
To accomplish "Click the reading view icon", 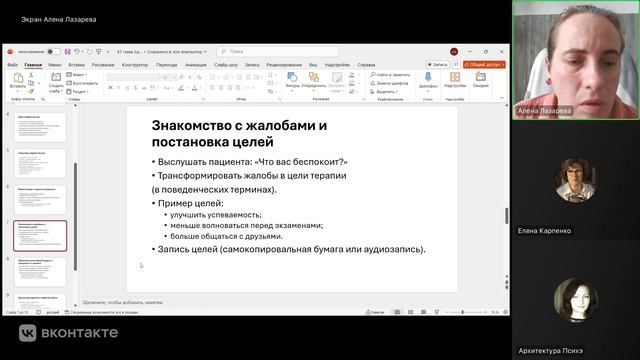I will (x=424, y=312).
